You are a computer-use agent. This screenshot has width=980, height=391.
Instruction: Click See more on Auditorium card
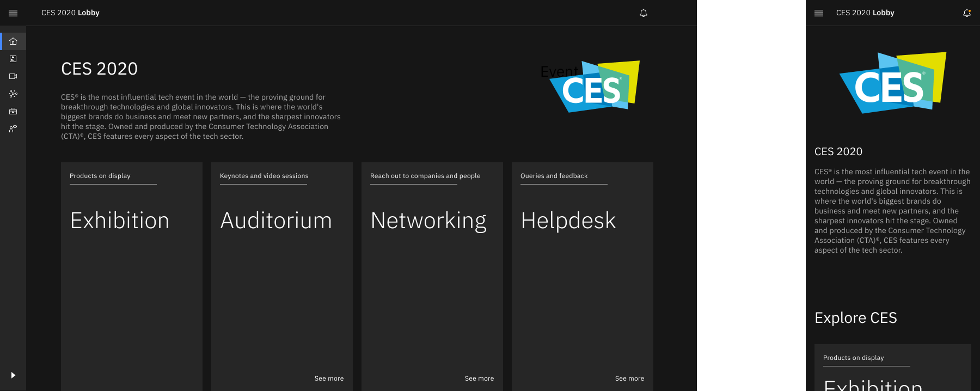tap(329, 378)
